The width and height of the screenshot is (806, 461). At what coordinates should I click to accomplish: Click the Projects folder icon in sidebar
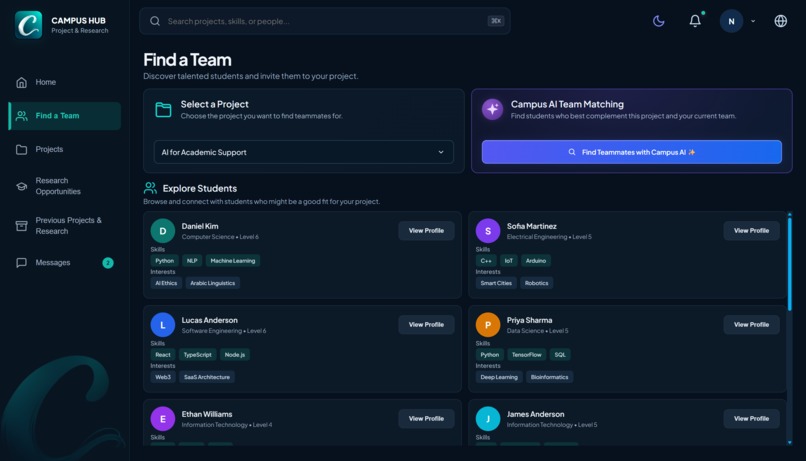22,150
